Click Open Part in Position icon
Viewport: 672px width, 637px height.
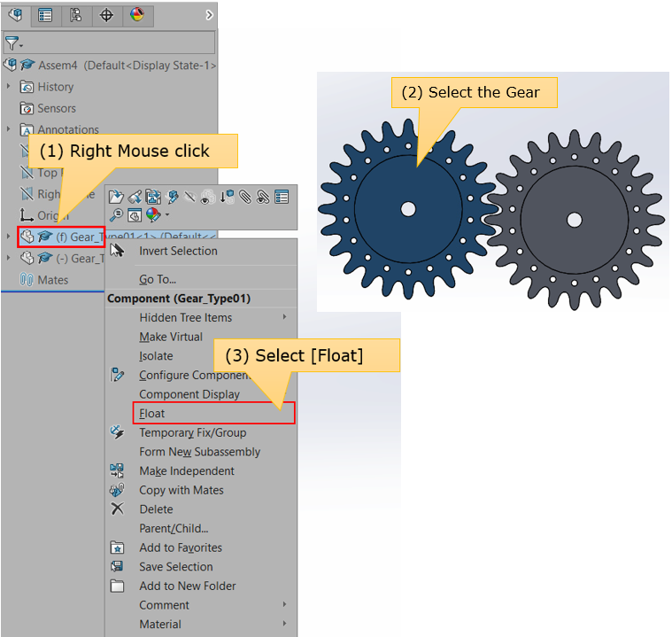[135, 197]
